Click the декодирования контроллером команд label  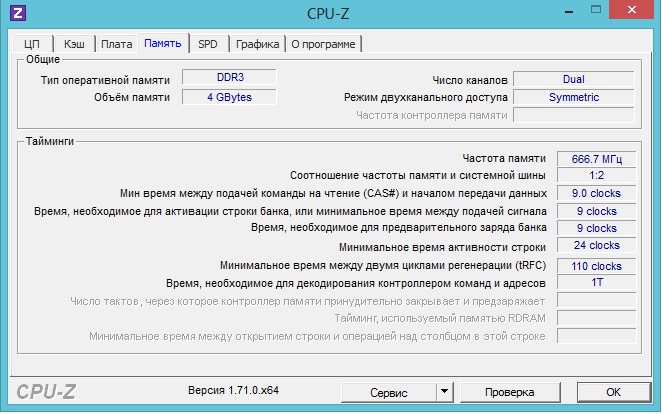pyautogui.click(x=356, y=284)
